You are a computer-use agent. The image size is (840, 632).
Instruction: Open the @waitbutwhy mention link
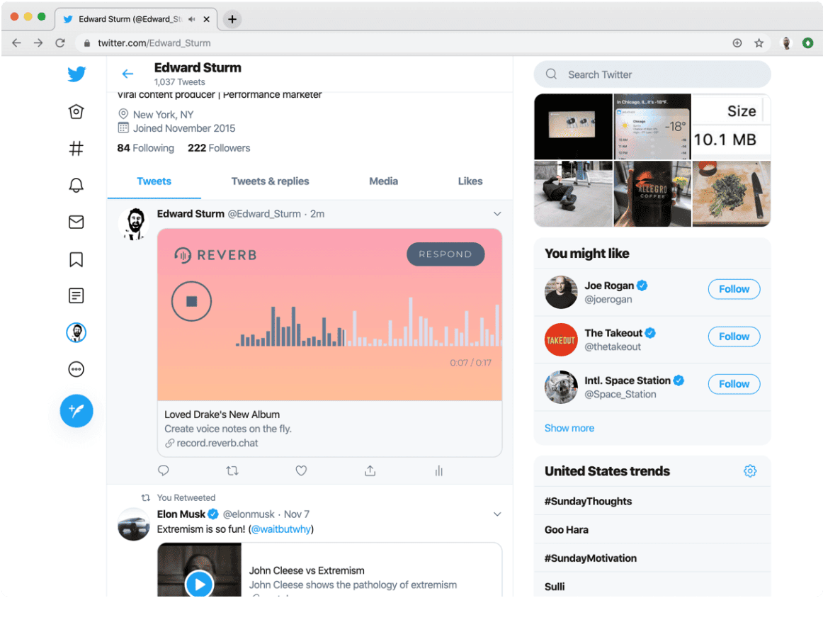[x=281, y=529]
